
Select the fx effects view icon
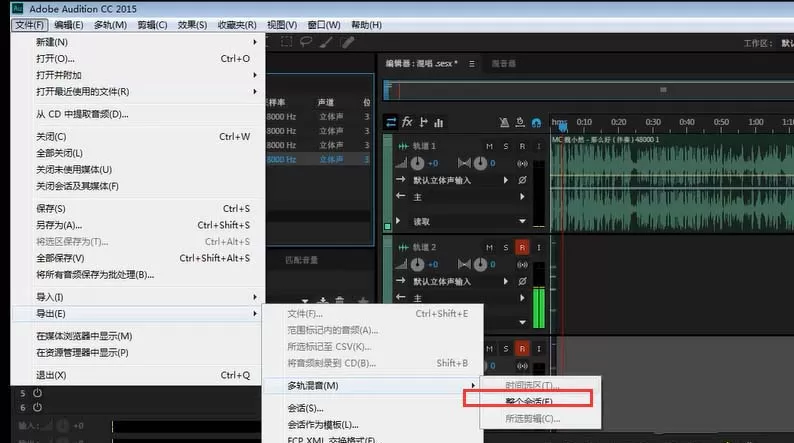(x=407, y=122)
